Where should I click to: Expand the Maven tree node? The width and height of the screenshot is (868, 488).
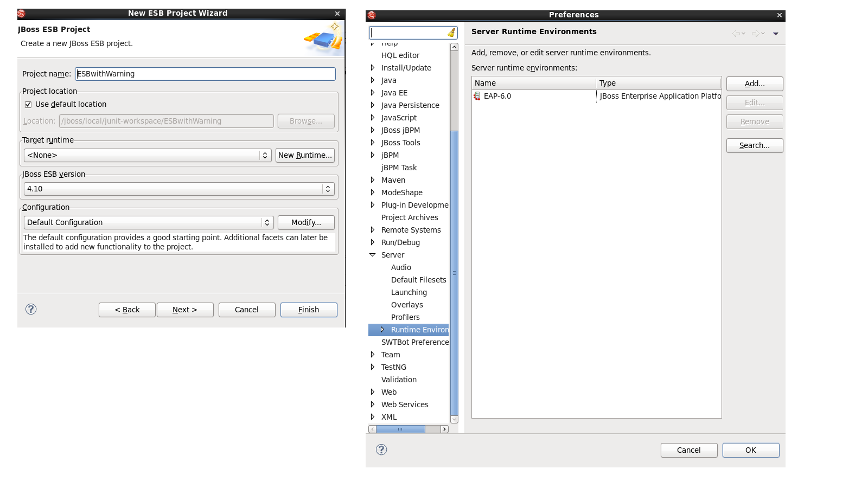tap(373, 180)
